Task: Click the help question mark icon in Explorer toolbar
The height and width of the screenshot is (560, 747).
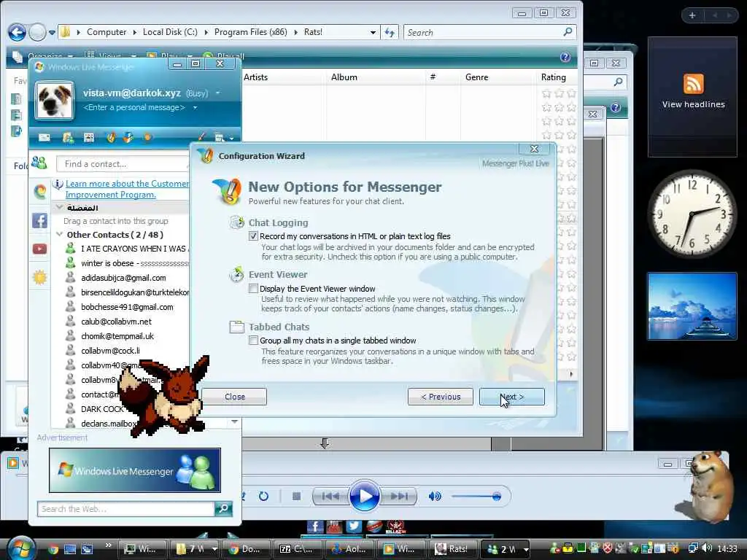Action: tap(565, 57)
